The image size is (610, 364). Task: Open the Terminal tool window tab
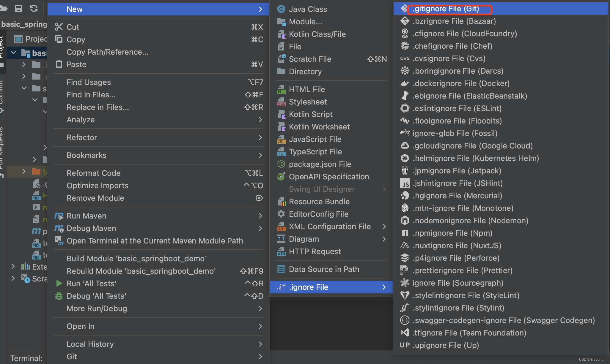click(x=26, y=358)
